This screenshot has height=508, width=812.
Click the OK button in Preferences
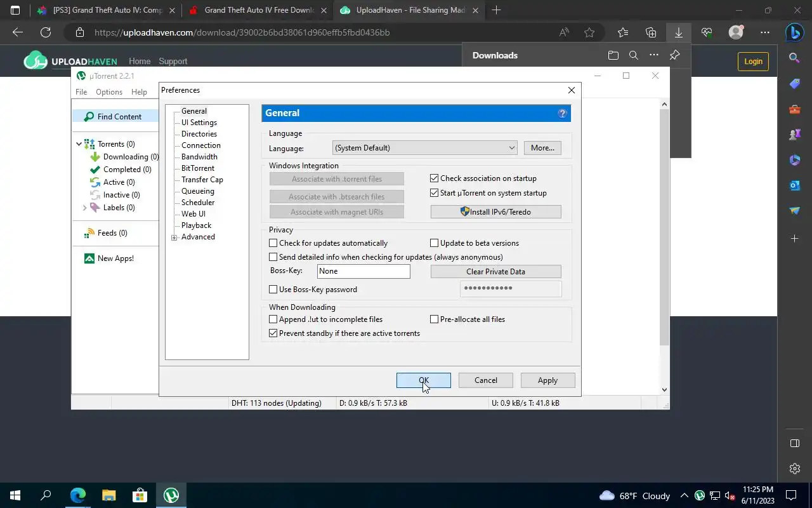[424, 380]
